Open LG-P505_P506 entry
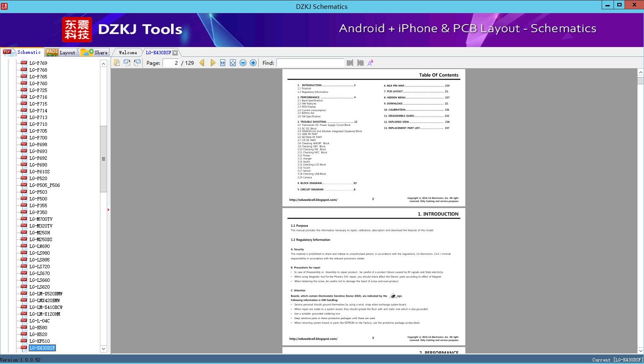 click(44, 185)
